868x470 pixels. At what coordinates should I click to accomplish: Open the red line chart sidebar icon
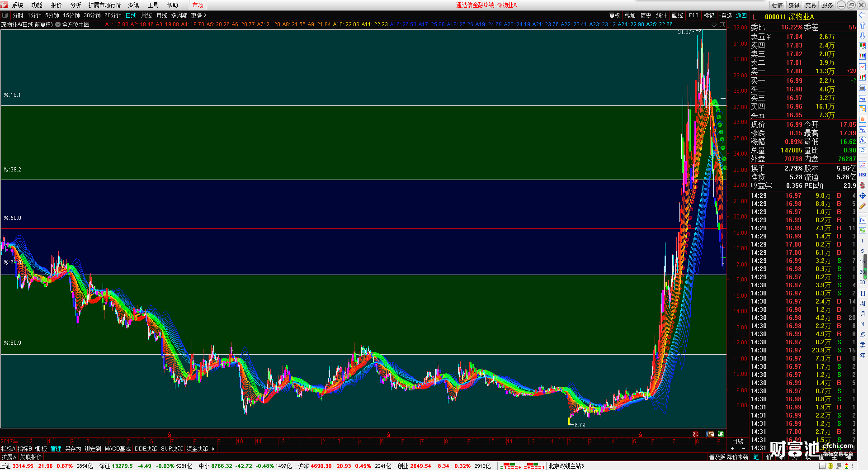click(x=862, y=67)
